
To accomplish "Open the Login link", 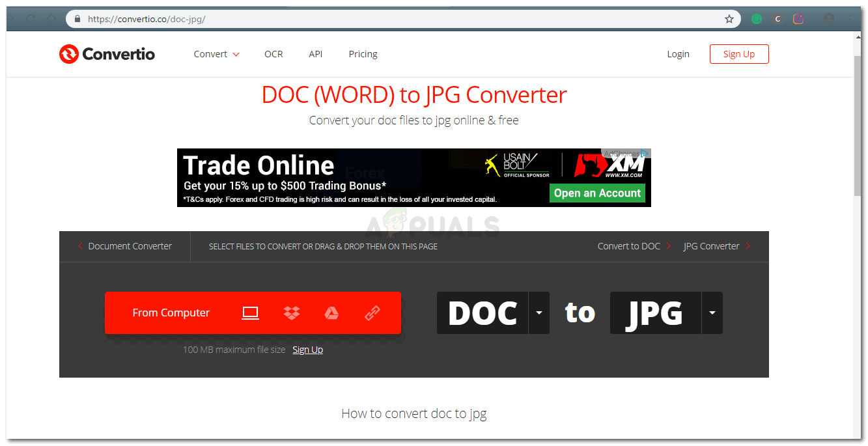I will [678, 54].
